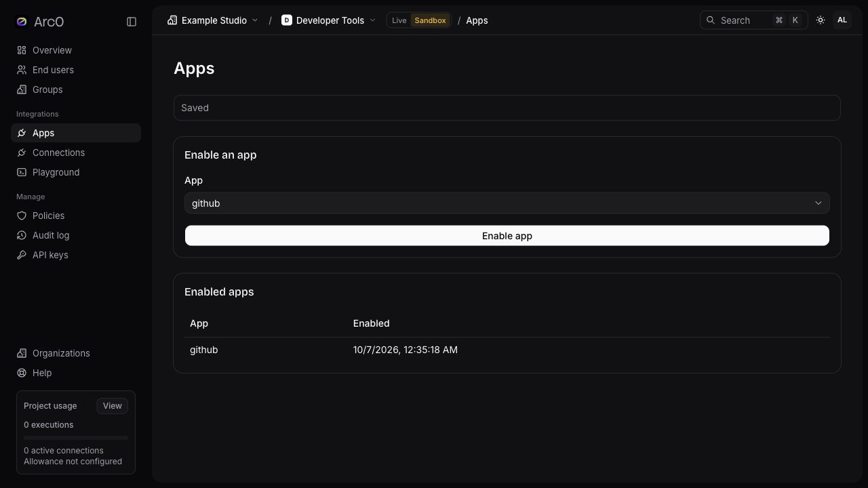Click the project usage progress bar

[76, 438]
